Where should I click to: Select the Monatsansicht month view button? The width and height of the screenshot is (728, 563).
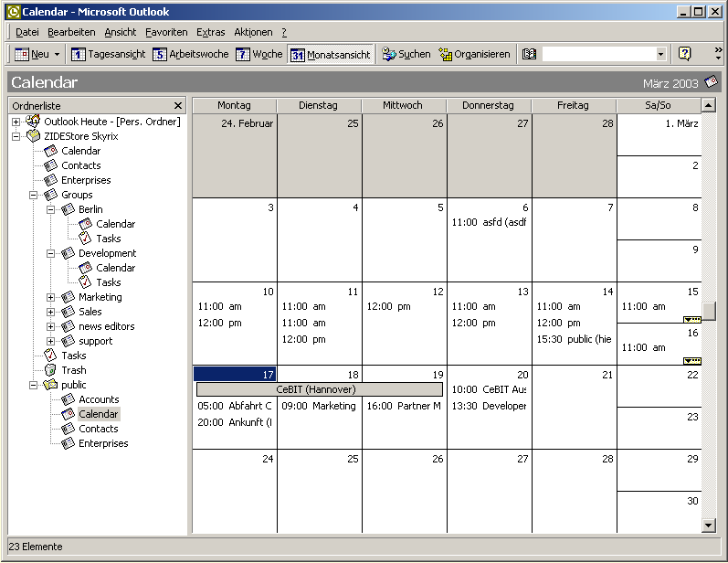click(331, 55)
